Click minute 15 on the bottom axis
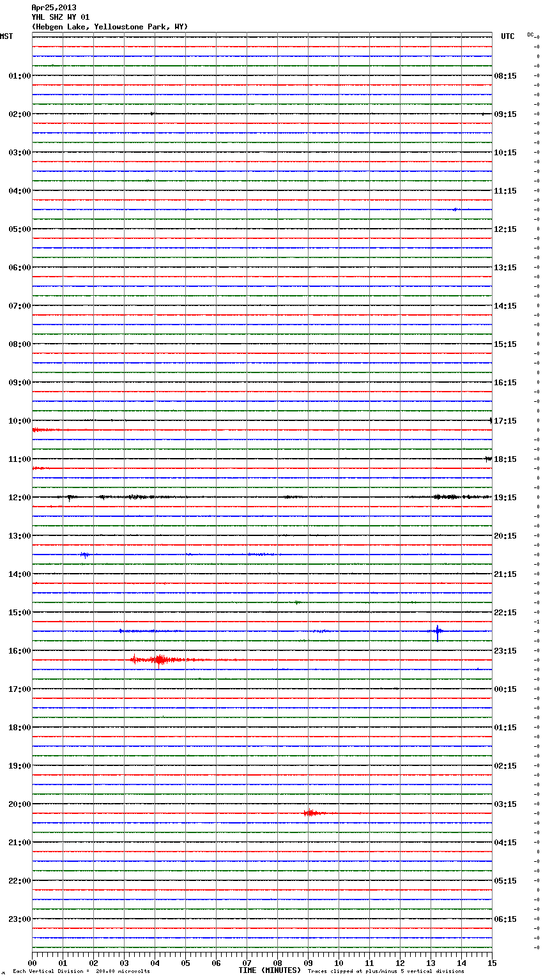This screenshot has height=980, width=543. 491,963
